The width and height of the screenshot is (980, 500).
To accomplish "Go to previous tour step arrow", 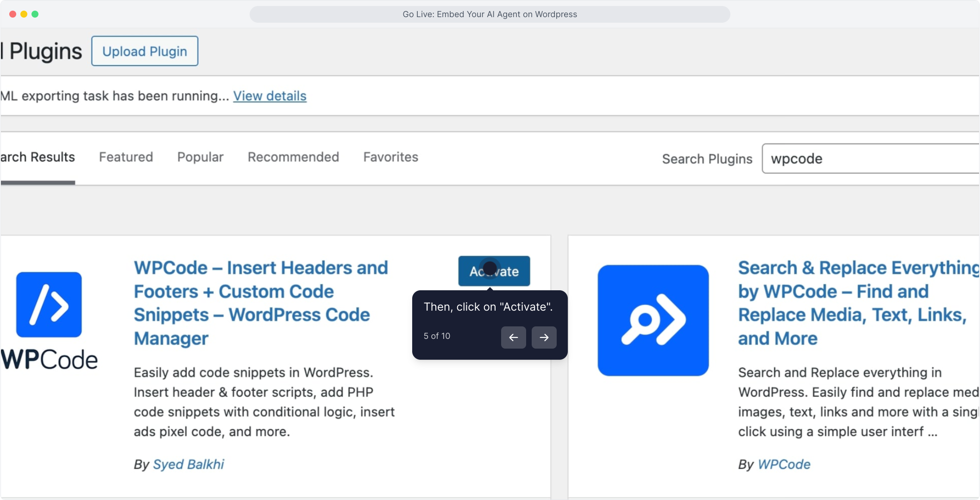I will 513,337.
